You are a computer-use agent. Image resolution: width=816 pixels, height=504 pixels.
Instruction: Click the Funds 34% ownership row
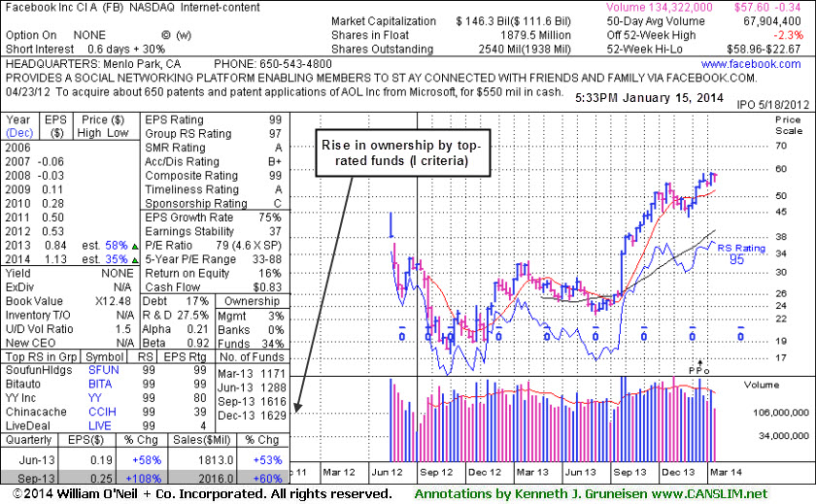(x=251, y=344)
